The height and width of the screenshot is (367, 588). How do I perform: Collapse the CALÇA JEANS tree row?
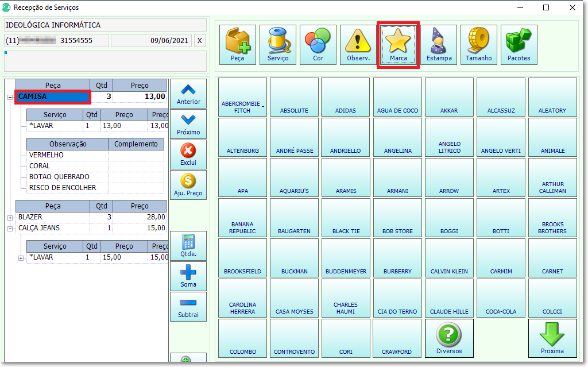(10, 229)
